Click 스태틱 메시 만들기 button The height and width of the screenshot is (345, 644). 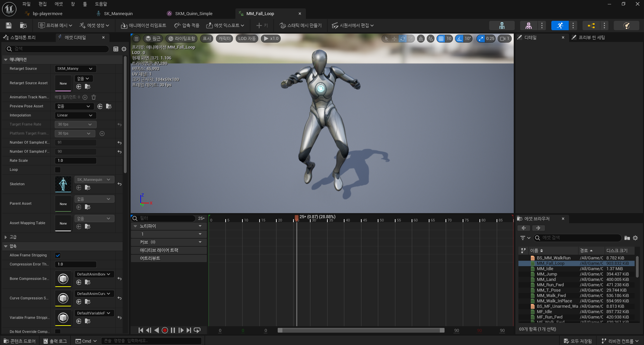301,26
